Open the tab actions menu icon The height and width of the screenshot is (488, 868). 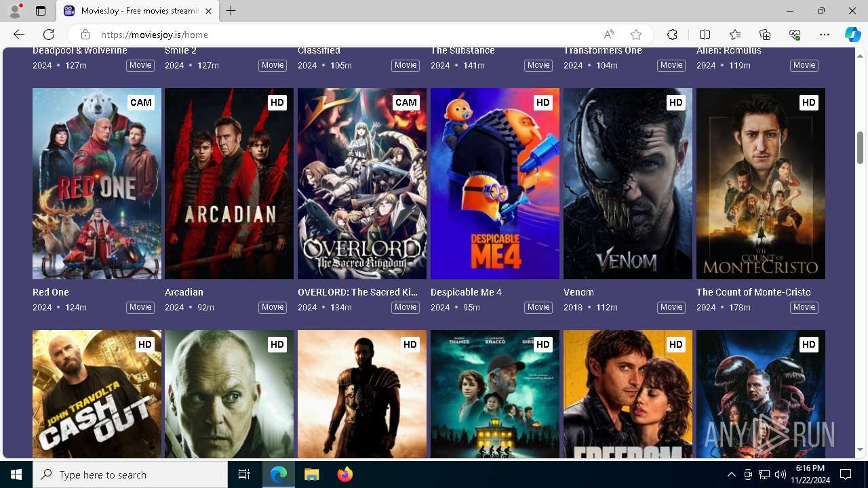click(x=41, y=11)
